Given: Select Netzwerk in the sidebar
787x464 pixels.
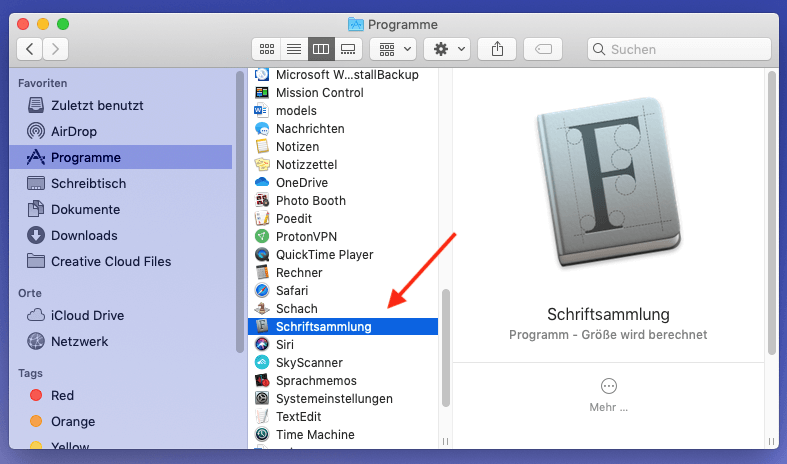Looking at the screenshot, I should (120, 341).
